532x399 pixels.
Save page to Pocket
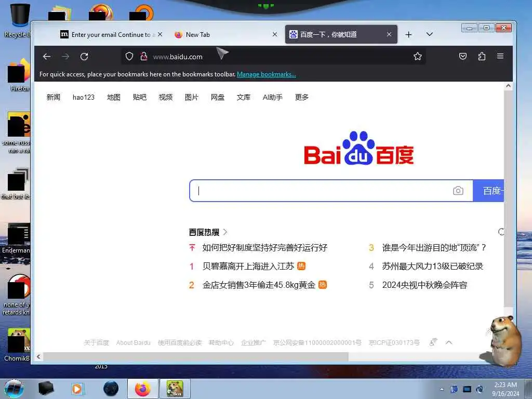click(463, 56)
